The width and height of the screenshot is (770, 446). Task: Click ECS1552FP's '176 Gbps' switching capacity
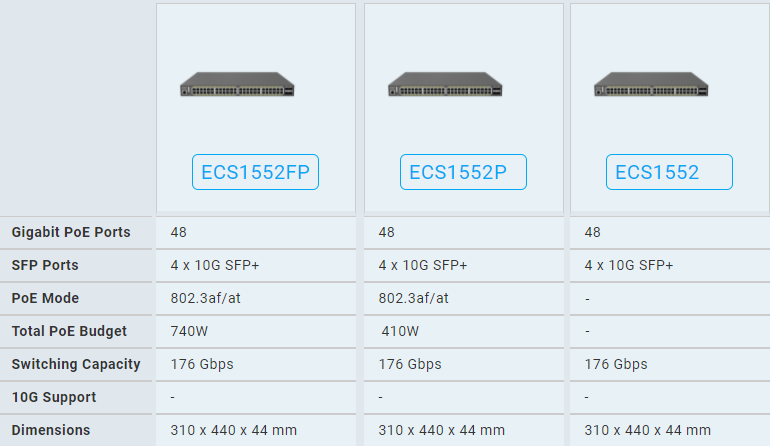click(x=202, y=364)
